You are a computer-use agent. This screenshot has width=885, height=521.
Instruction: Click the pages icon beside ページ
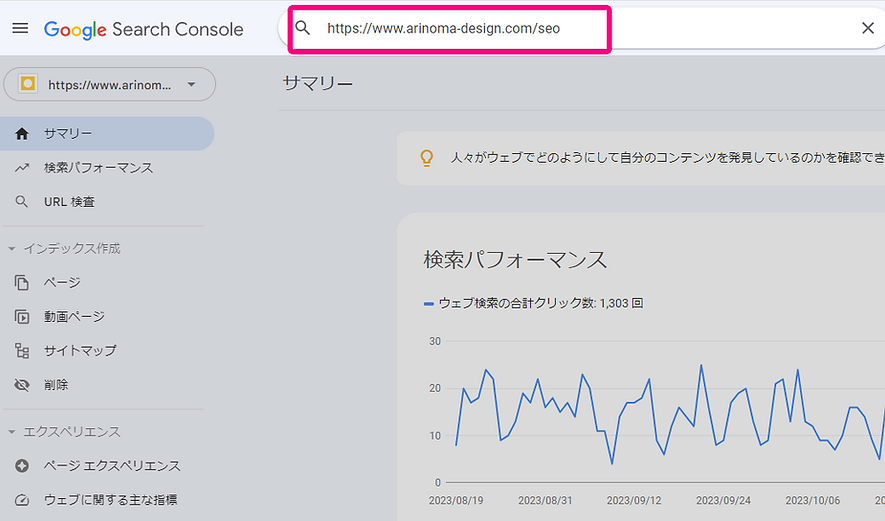tap(22, 282)
